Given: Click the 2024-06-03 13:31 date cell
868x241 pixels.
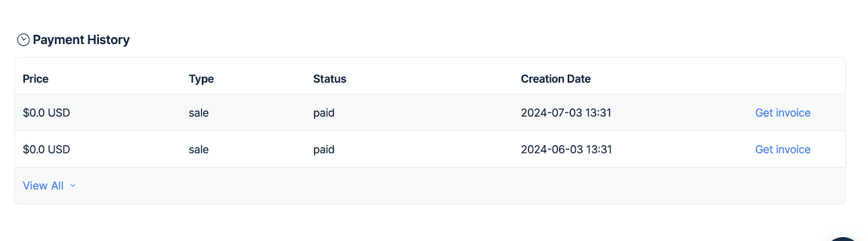Looking at the screenshot, I should (x=566, y=149).
